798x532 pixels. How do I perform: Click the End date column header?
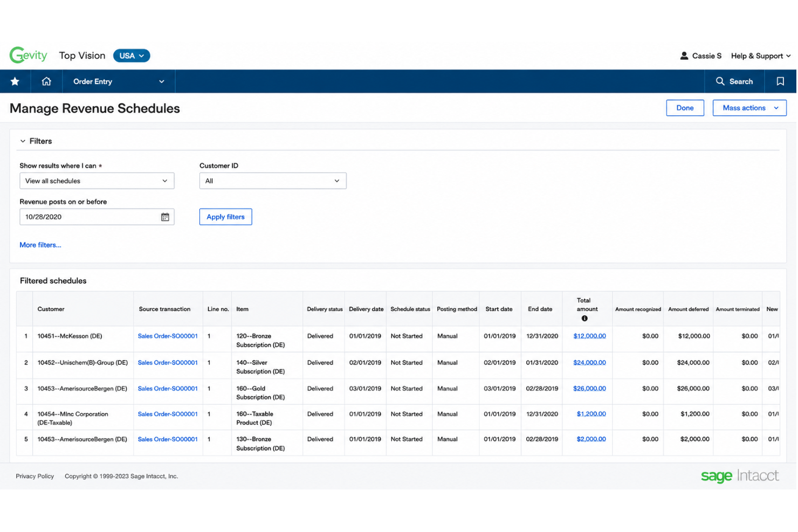[x=541, y=310]
